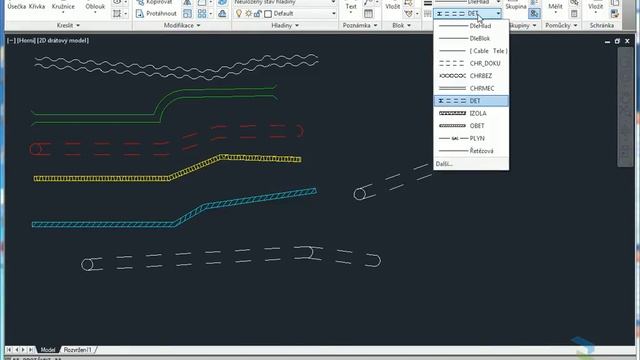Expand the Modifikace panel
This screenshot has width=640, height=360.
pyautogui.click(x=182, y=25)
